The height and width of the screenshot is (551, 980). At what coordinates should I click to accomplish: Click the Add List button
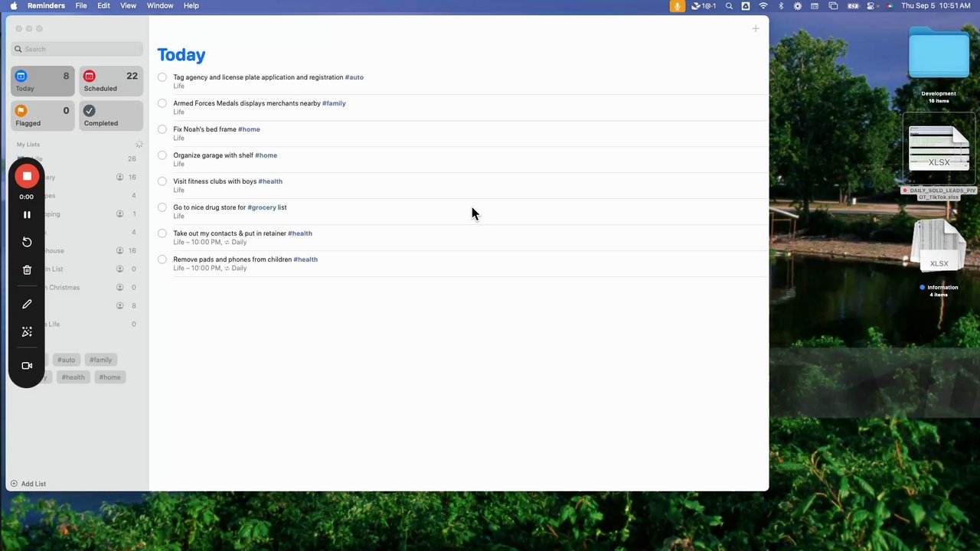pos(28,484)
